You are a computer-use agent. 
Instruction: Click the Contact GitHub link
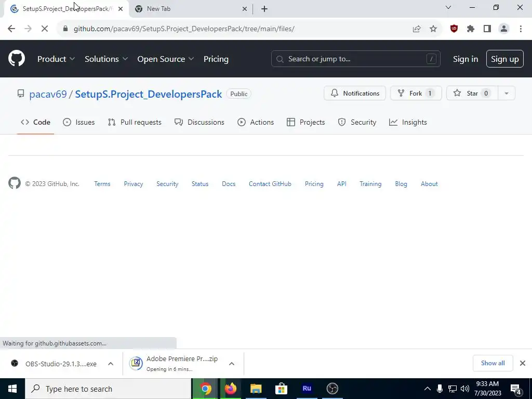pyautogui.click(x=270, y=184)
